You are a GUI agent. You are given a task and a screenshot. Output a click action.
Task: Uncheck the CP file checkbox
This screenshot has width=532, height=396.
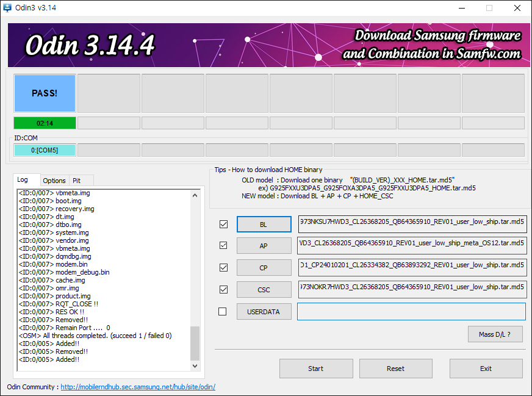(223, 267)
